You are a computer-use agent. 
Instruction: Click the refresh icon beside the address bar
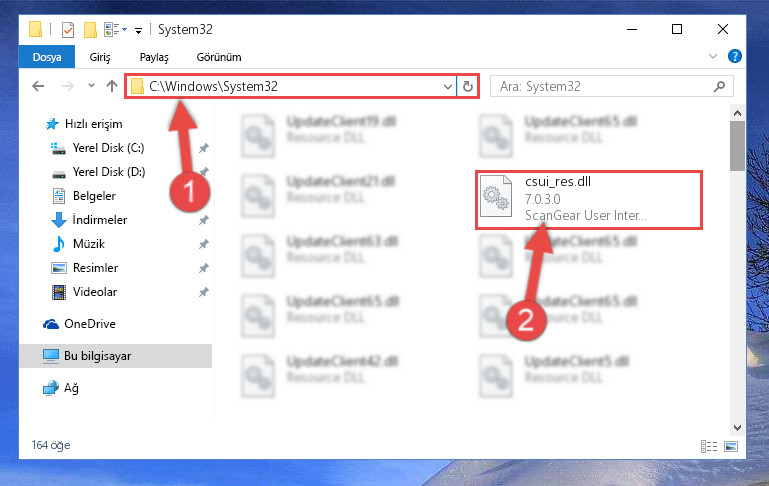coord(468,86)
